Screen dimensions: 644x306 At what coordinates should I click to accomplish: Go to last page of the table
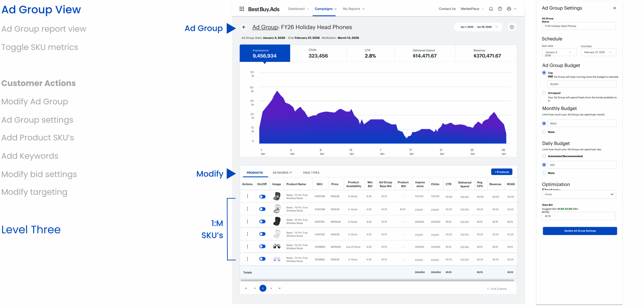[280, 288]
